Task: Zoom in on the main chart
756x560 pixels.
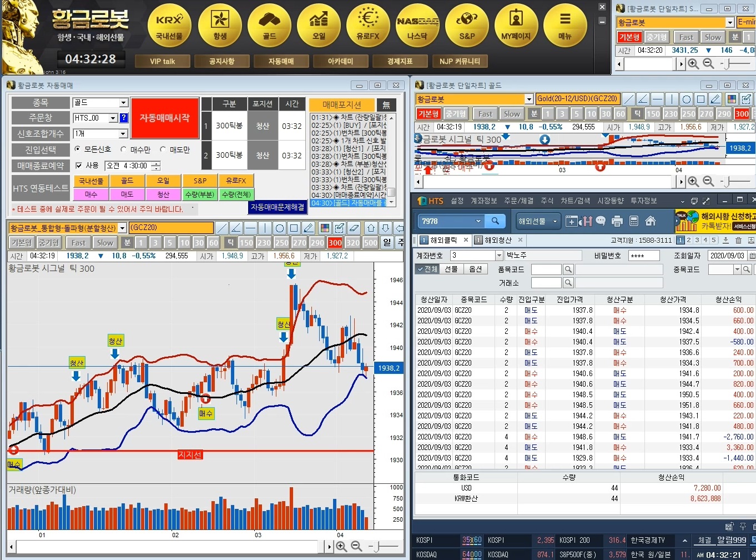Action: [341, 547]
